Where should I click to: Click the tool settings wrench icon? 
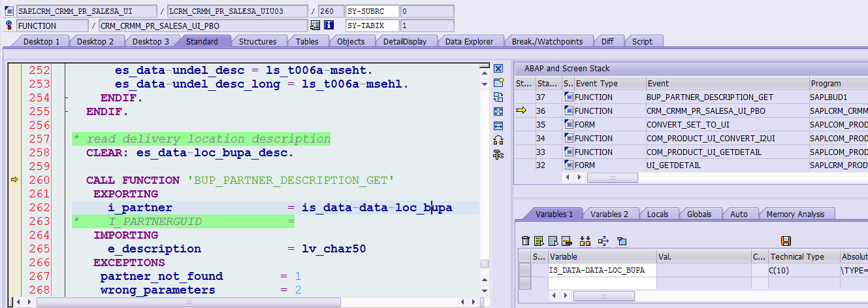(x=498, y=154)
